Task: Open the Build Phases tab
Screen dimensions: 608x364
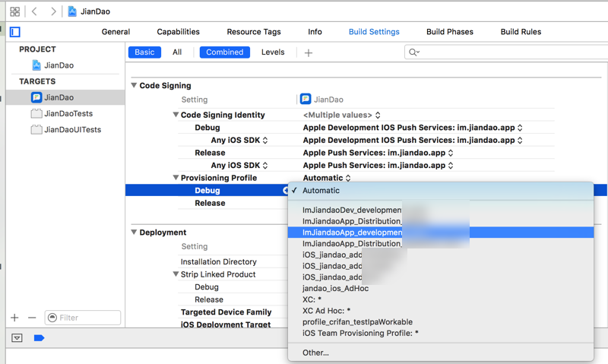Action: click(450, 32)
